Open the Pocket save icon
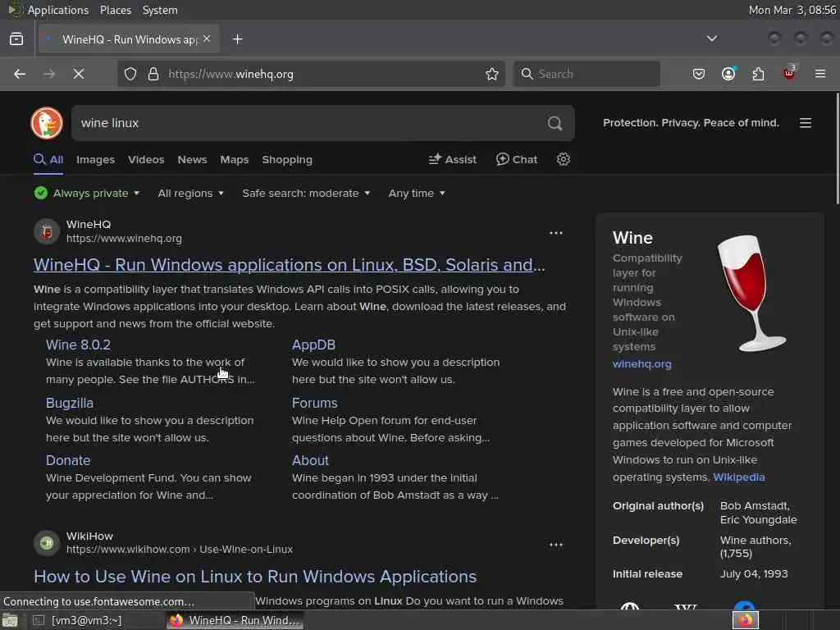 (x=699, y=74)
